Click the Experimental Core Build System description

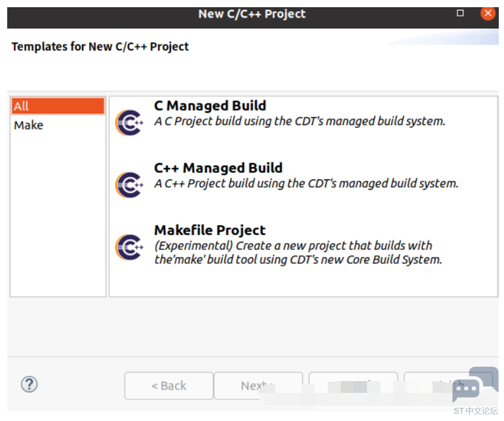point(298,253)
